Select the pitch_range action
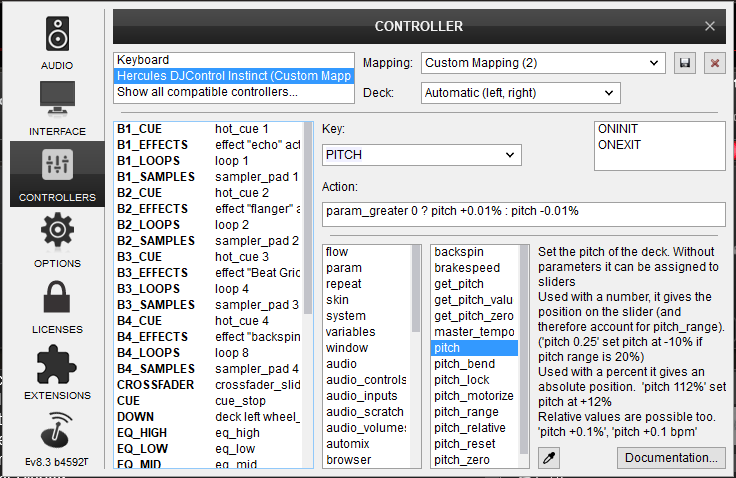The image size is (736, 478). (475, 412)
